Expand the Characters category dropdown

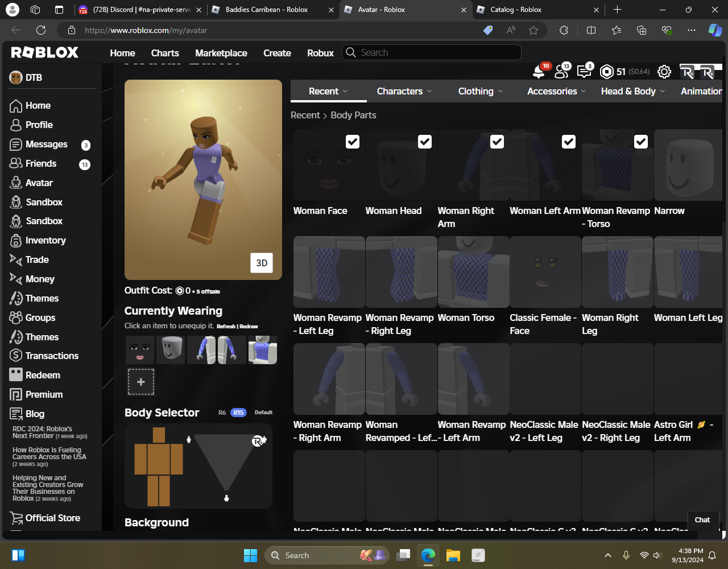pos(404,91)
